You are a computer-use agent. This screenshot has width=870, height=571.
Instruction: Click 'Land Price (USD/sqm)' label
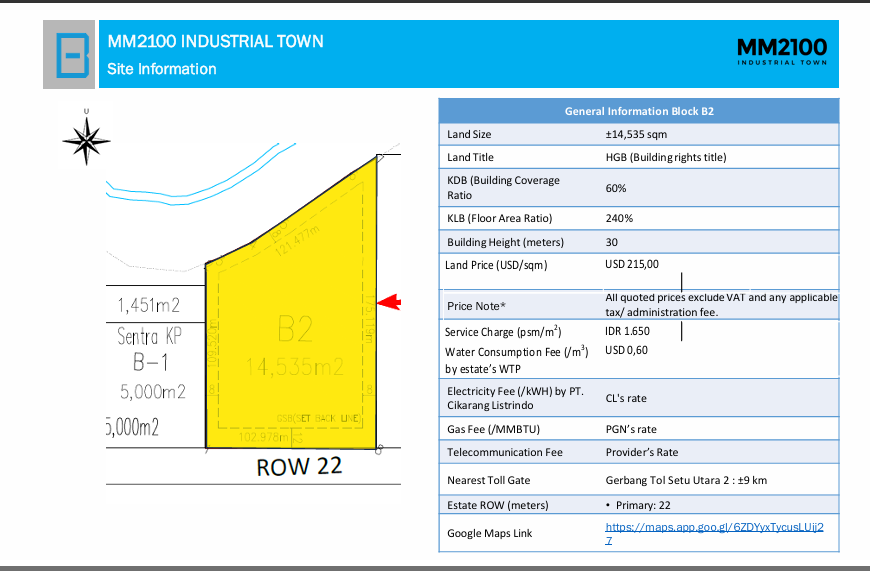click(x=496, y=265)
